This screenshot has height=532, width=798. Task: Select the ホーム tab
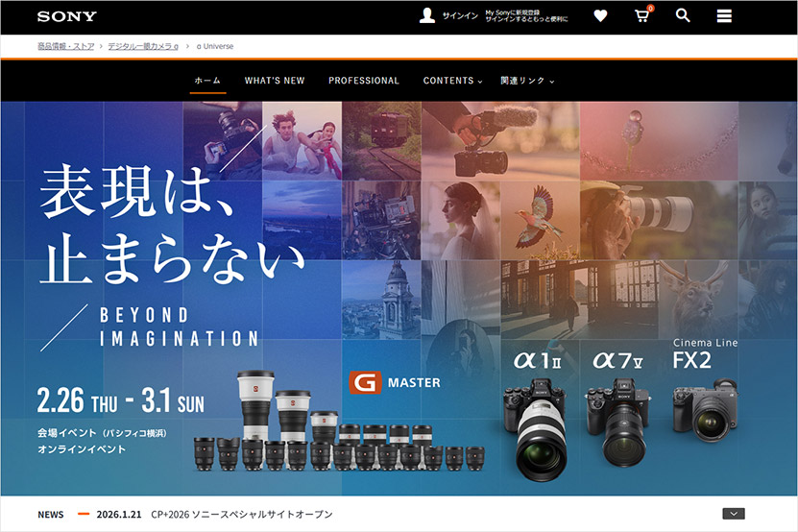click(207, 81)
